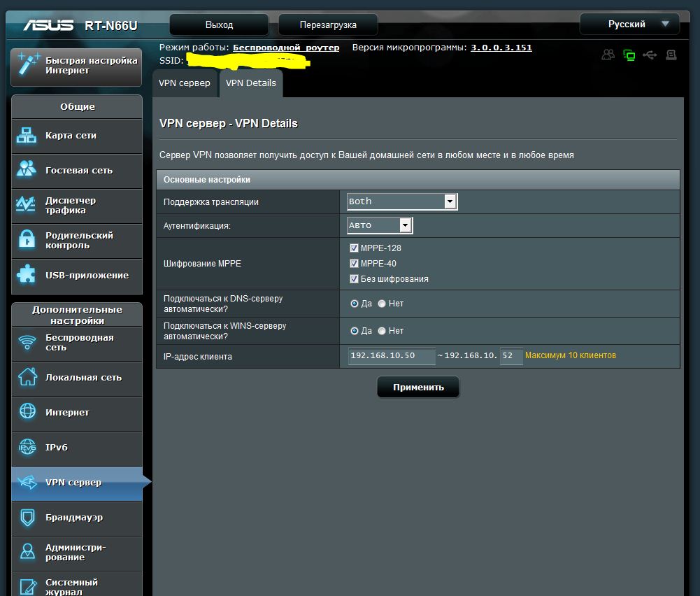This screenshot has height=596, width=700.
Task: Open the 'Русский' language dropdown
Action: (629, 24)
